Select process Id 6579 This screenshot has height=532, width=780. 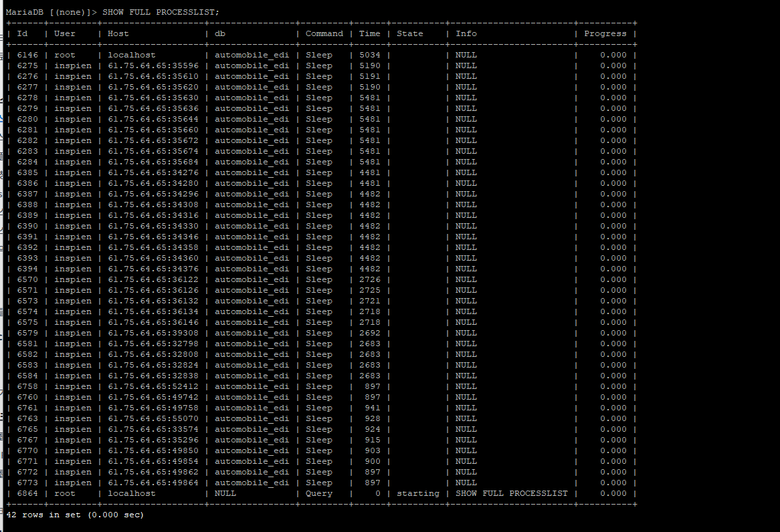[x=27, y=333]
